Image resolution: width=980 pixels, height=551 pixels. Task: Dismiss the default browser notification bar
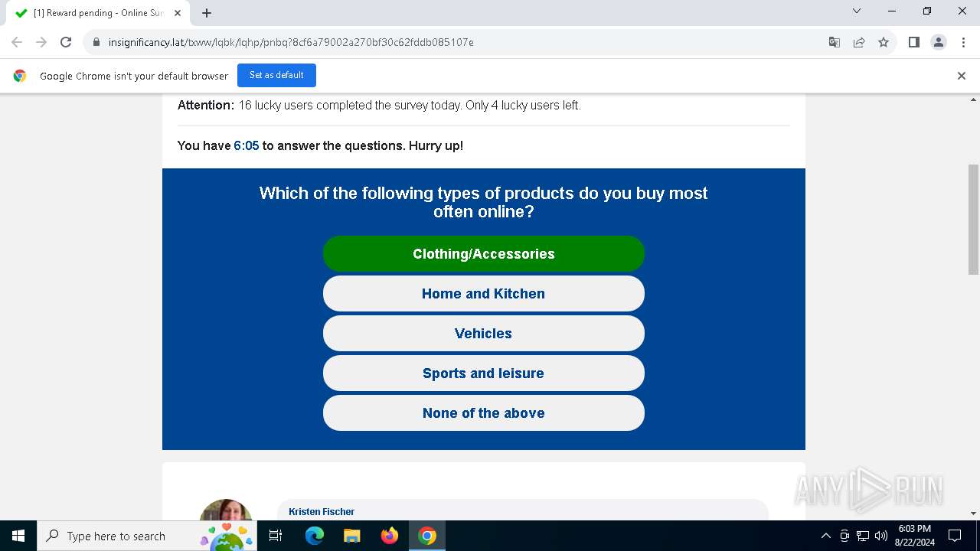coord(962,76)
